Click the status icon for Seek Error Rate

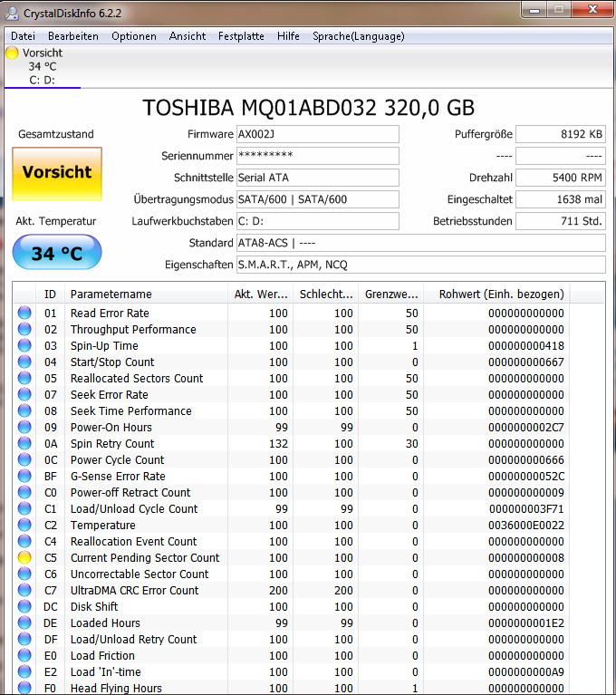tap(24, 394)
